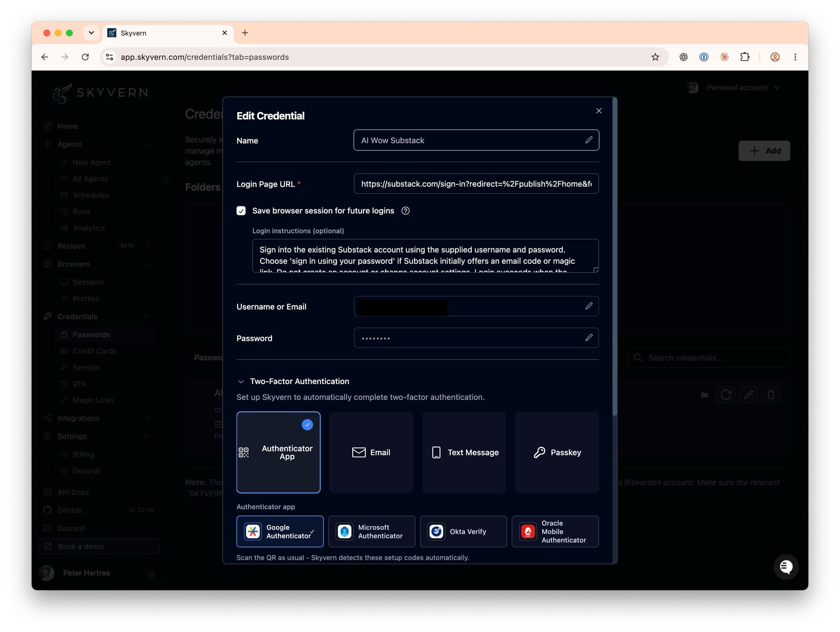The width and height of the screenshot is (840, 632).
Task: Click the folder icon in the credential row
Action: 704,395
